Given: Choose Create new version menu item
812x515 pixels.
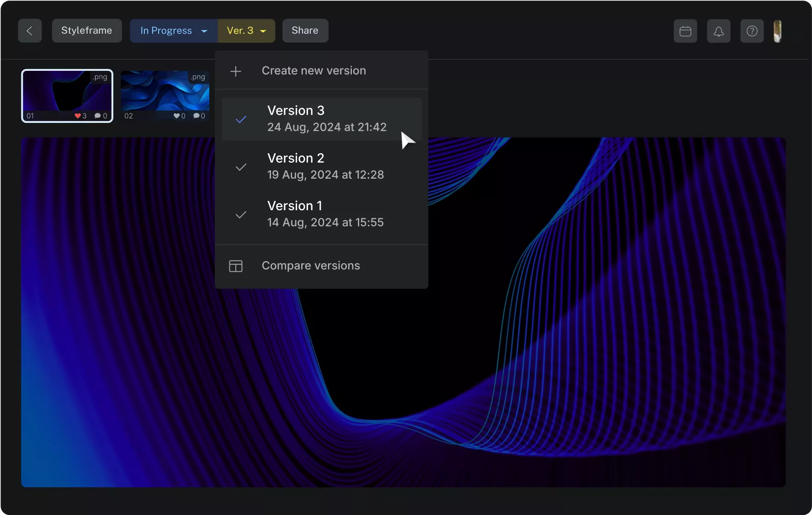Looking at the screenshot, I should coord(313,71).
